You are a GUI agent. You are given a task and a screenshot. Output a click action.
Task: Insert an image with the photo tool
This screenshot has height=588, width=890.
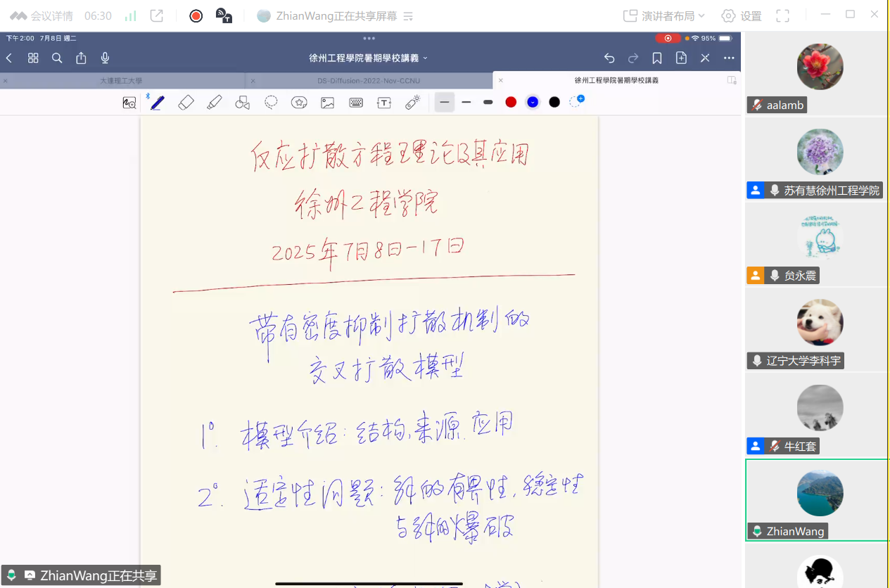click(x=327, y=103)
